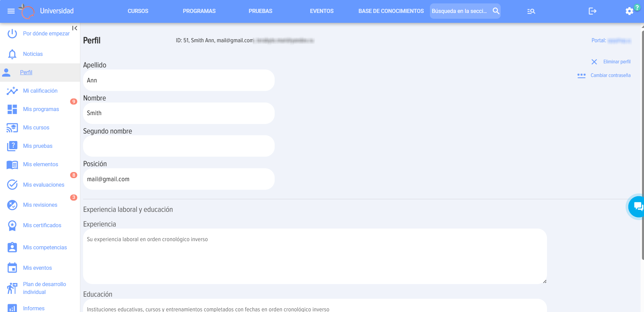
Task: Open Noticias in the sidebar
Action: pyautogui.click(x=33, y=54)
